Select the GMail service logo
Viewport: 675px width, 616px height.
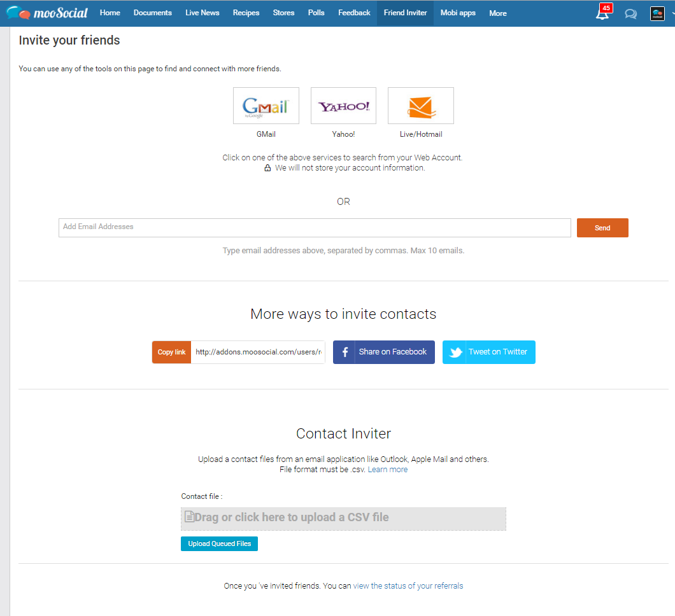coord(266,106)
